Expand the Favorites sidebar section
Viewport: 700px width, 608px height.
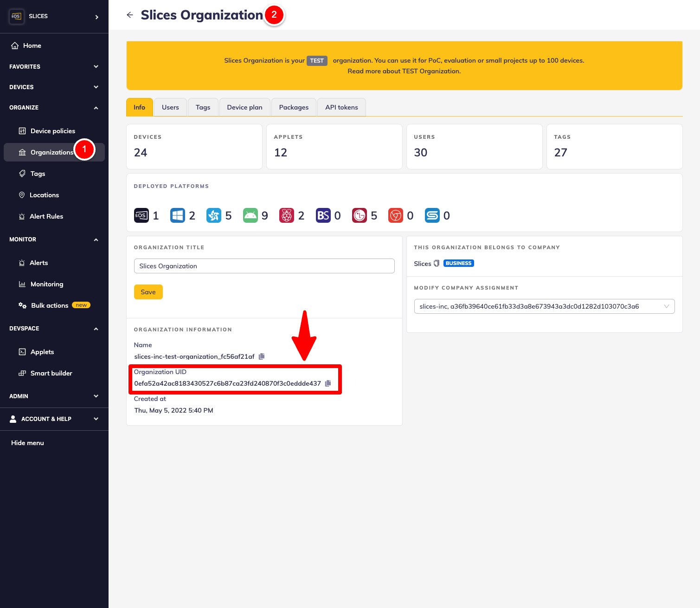54,66
